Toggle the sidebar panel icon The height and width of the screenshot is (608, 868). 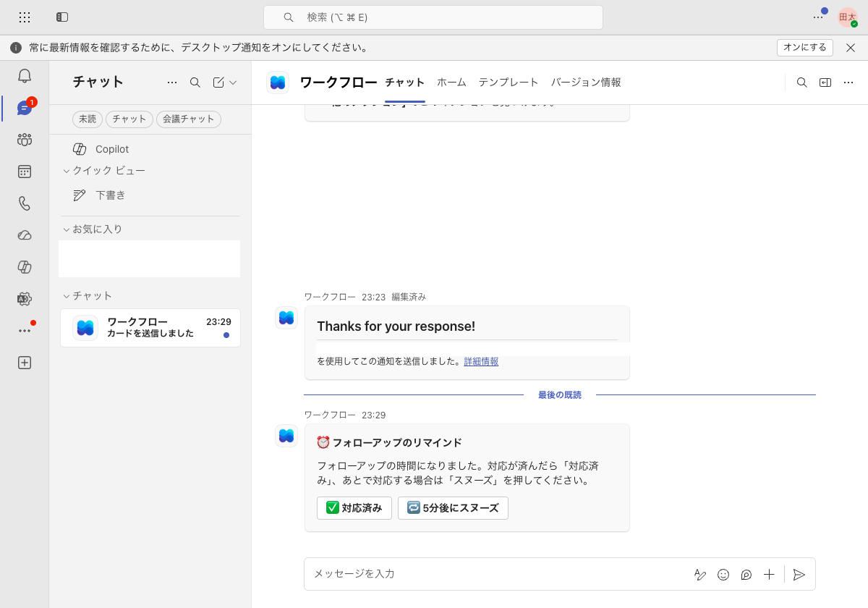[x=62, y=17]
